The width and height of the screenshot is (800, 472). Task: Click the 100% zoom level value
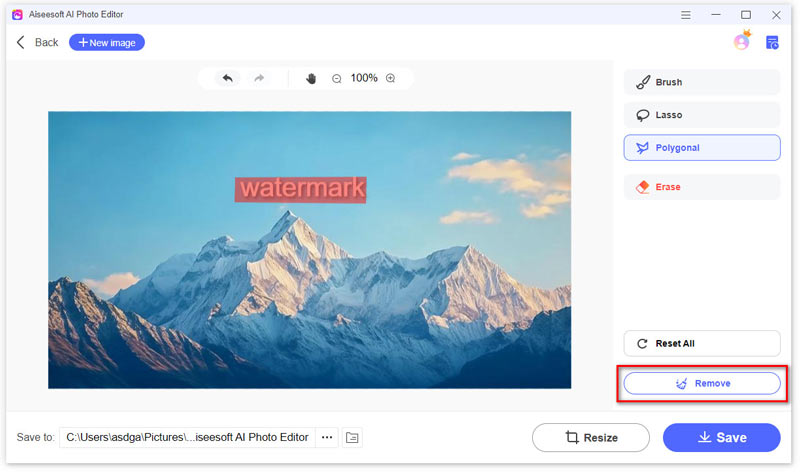(364, 78)
